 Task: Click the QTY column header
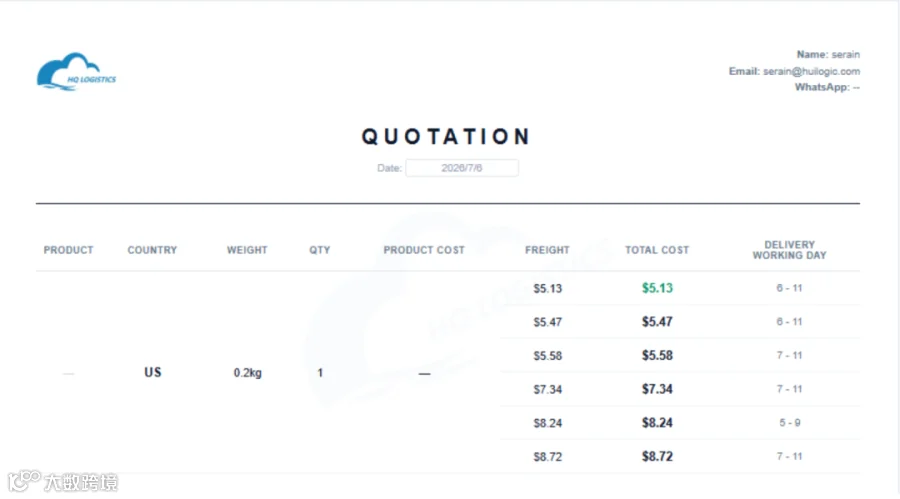tap(320, 250)
